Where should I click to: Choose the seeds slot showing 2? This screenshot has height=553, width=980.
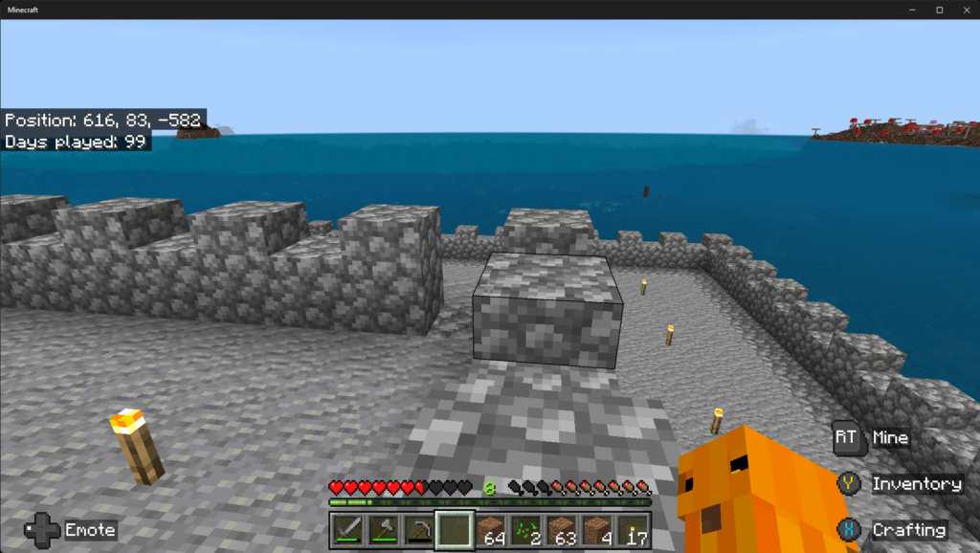pyautogui.click(x=525, y=530)
